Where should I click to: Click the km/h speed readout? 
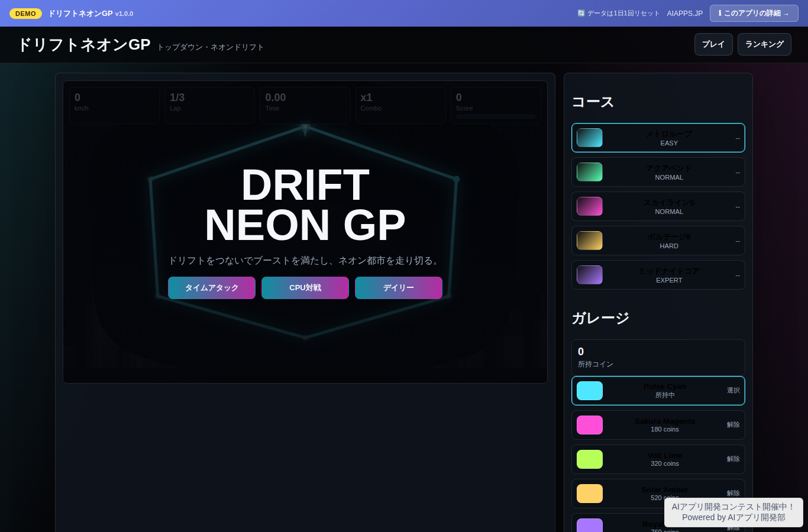pos(114,105)
